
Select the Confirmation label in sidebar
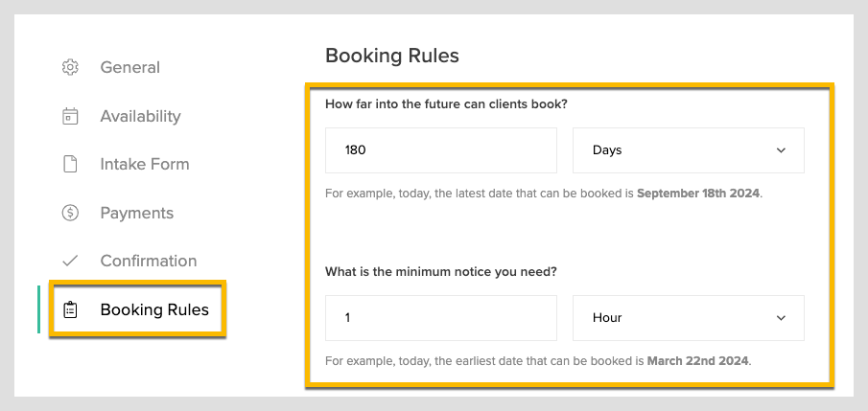(148, 261)
